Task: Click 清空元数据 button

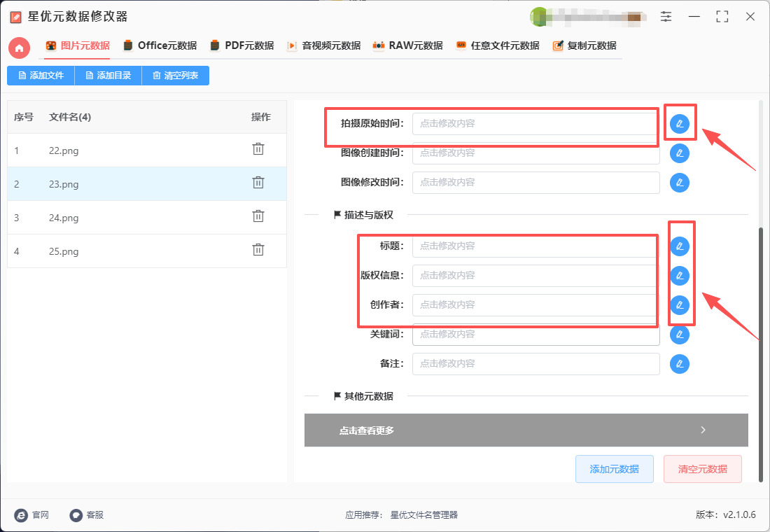Action: pyautogui.click(x=703, y=469)
